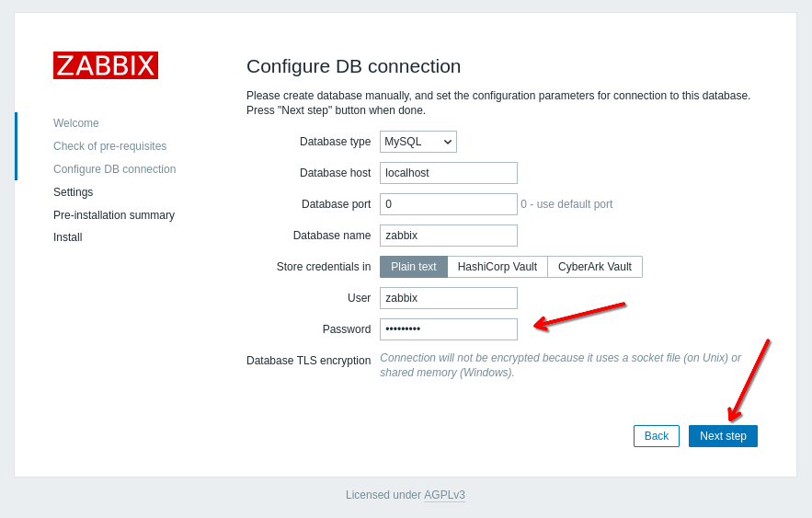This screenshot has width=812, height=518.
Task: Open the Database type dropdown
Action: (417, 142)
